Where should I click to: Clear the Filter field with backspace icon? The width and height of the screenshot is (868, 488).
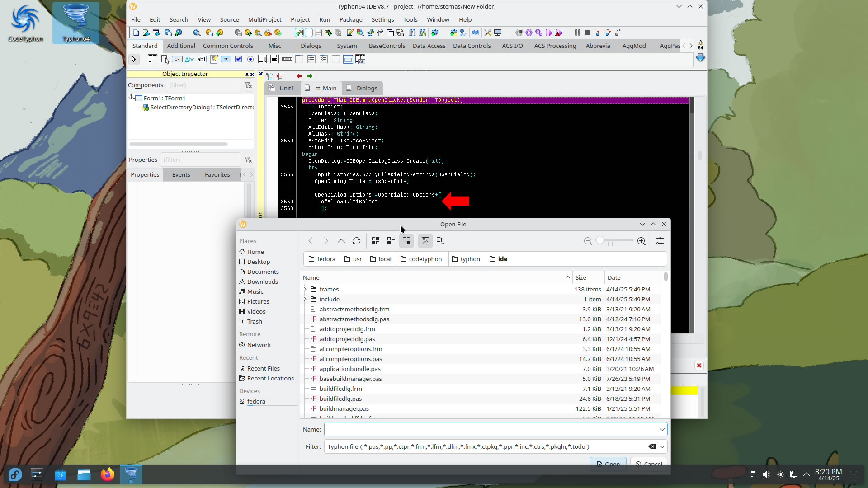pyautogui.click(x=652, y=446)
